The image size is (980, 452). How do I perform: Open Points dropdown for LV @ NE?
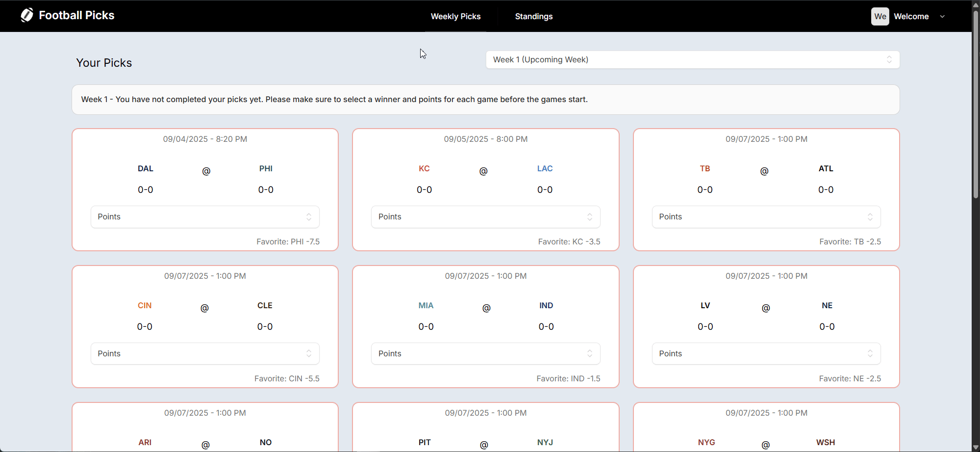pyautogui.click(x=766, y=354)
